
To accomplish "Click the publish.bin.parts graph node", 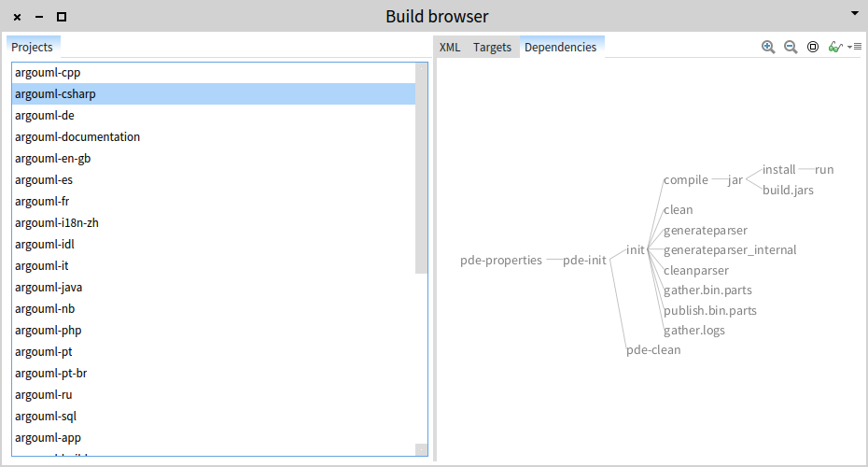I will click(709, 311).
